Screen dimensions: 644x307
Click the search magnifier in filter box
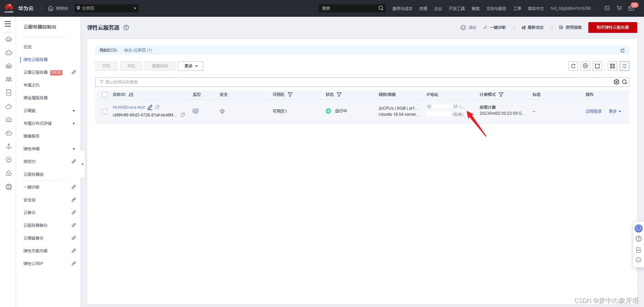pos(625,82)
